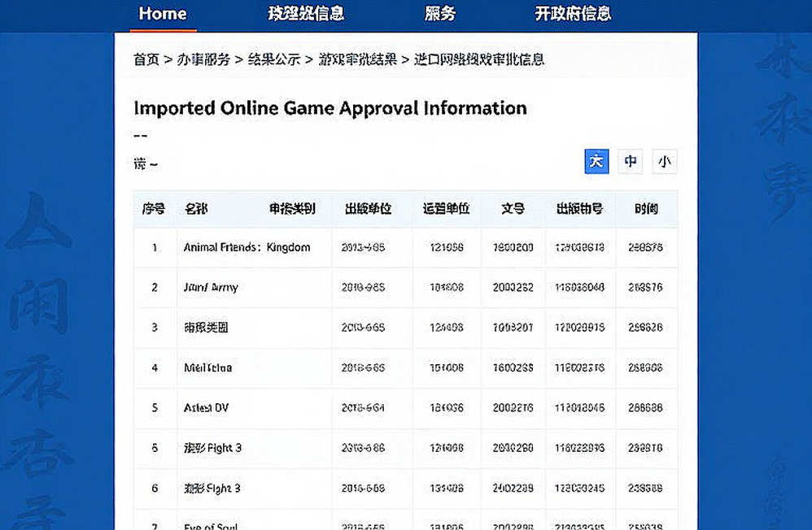Open the Atlest DV game entry
The image size is (812, 530).
(x=206, y=408)
